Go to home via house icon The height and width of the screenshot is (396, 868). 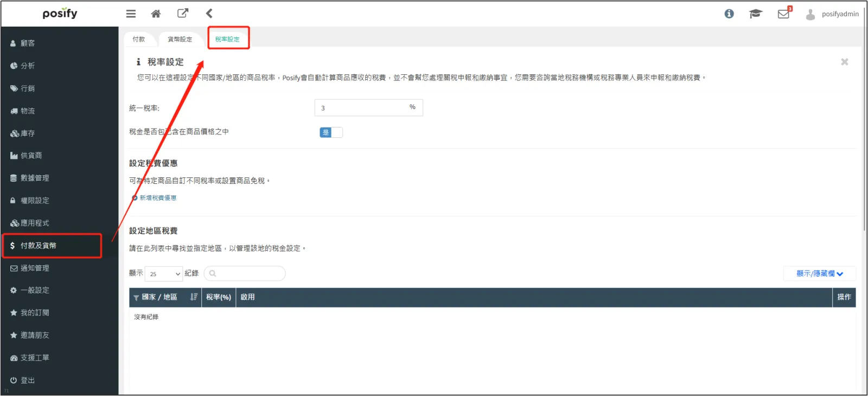(156, 14)
